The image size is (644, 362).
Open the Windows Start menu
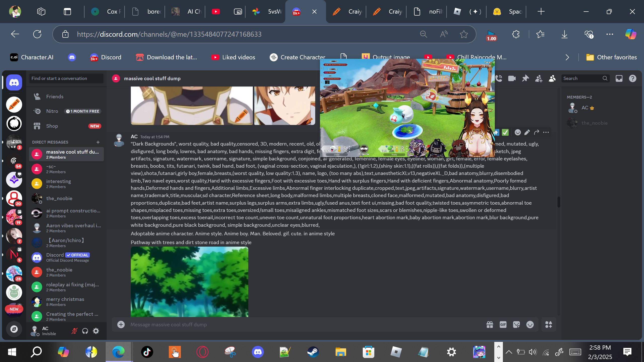(12, 352)
